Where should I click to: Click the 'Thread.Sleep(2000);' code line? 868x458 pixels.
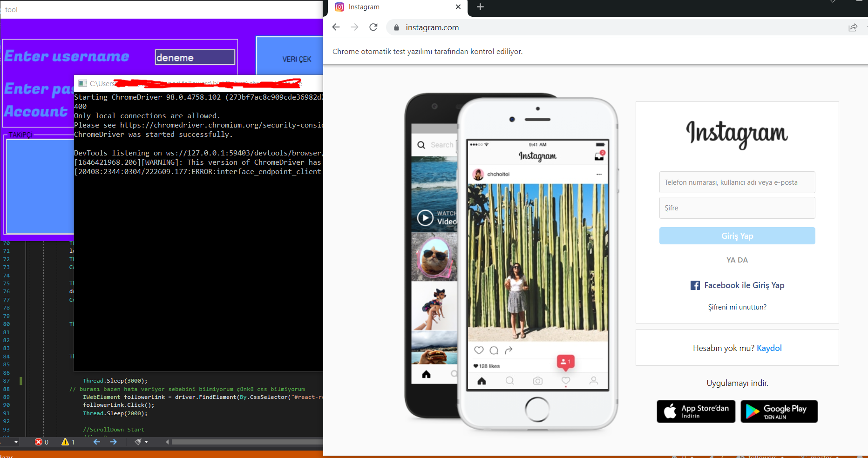click(x=115, y=413)
